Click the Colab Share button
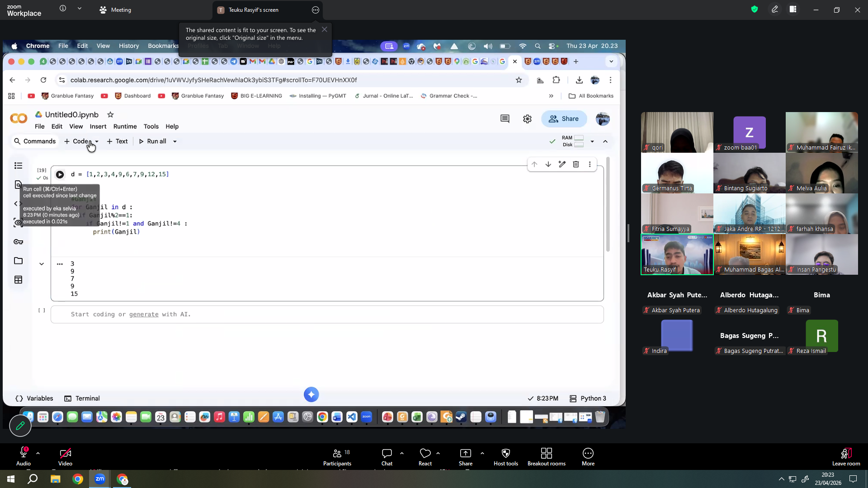The height and width of the screenshot is (488, 868). click(564, 119)
